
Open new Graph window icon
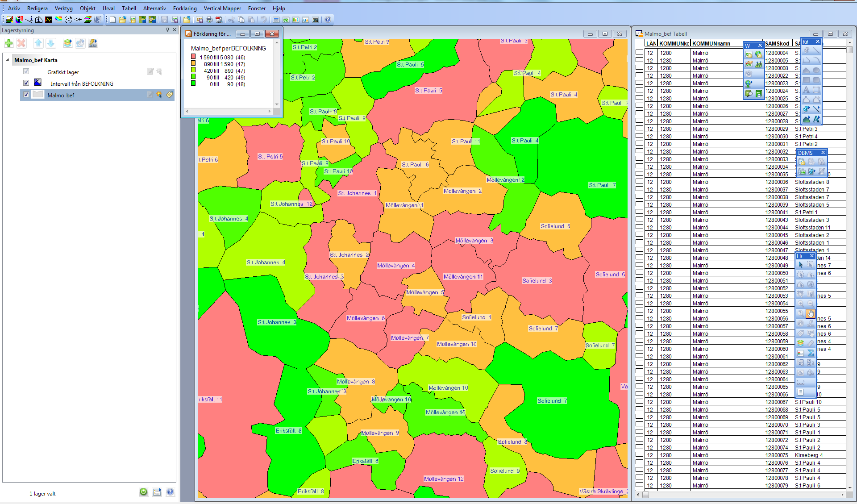pos(296,20)
